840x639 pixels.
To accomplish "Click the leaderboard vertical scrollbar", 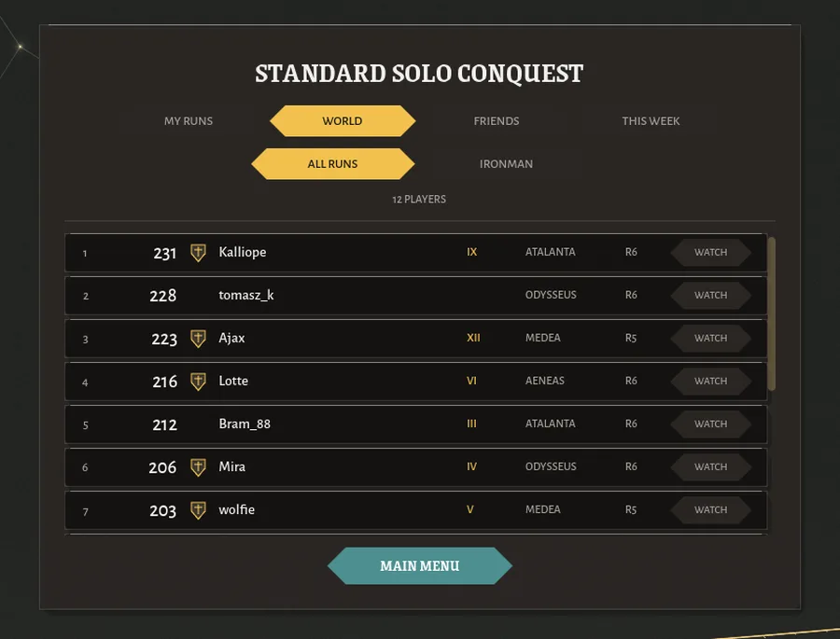I will 772,313.
